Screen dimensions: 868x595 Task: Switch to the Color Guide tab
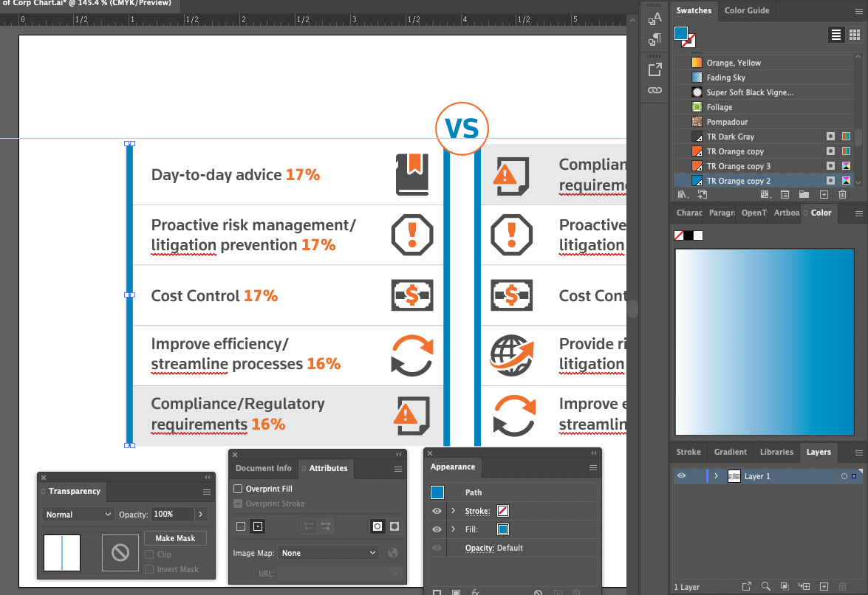click(747, 11)
